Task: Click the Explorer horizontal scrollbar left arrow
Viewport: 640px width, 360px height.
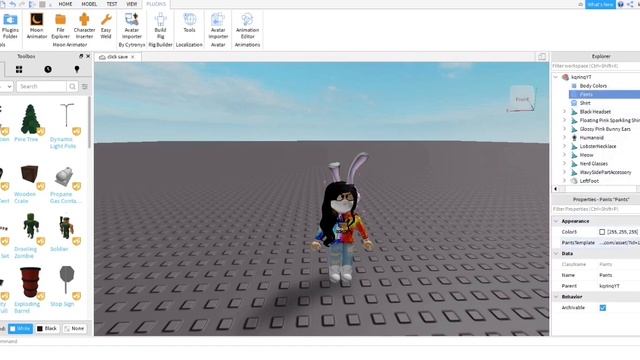Action: point(556,189)
